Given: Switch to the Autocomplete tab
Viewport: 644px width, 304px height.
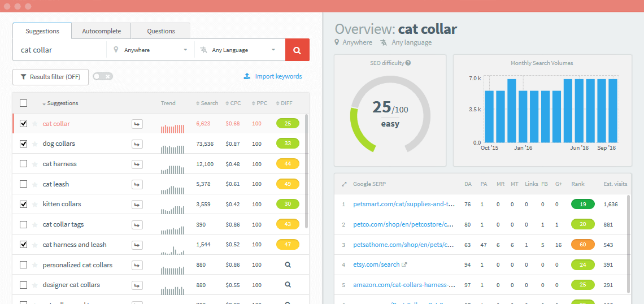Looking at the screenshot, I should click(101, 31).
